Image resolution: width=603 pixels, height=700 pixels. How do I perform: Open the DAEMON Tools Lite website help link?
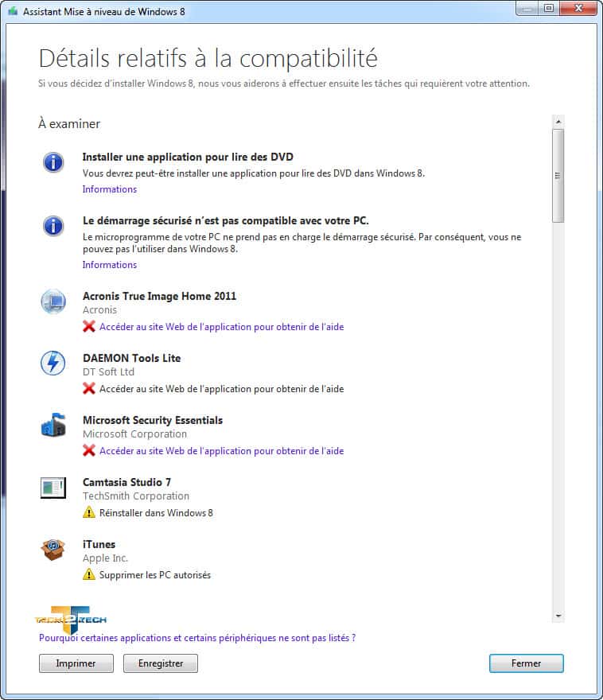221,389
